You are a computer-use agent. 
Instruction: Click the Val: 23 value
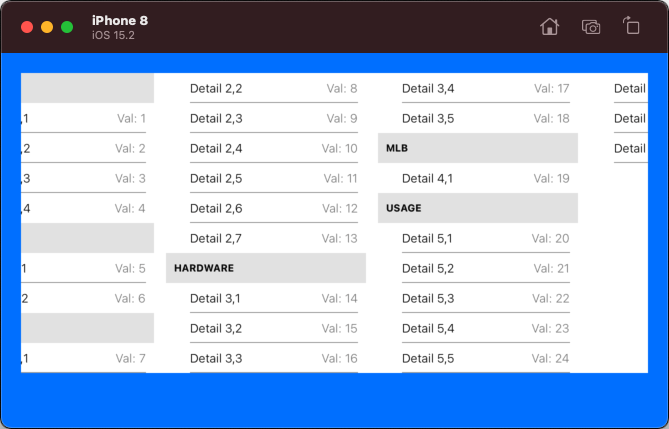pos(550,328)
